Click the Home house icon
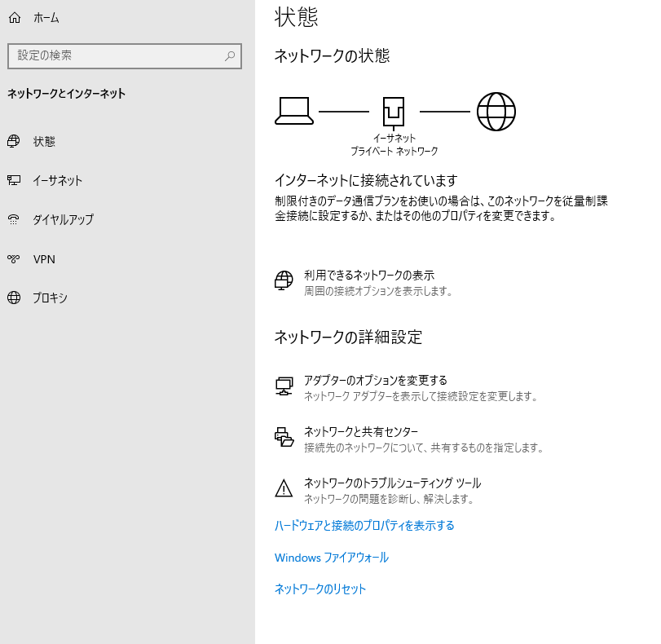661x644 pixels. tap(15, 18)
